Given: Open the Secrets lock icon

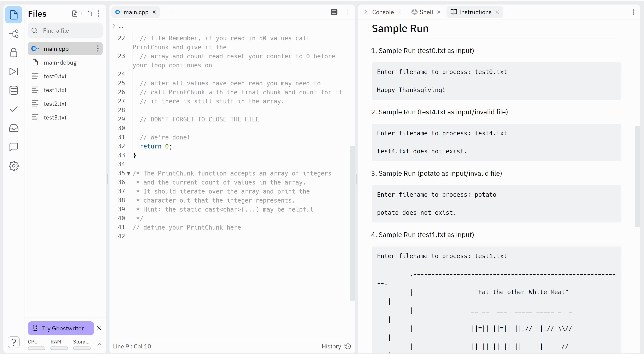Looking at the screenshot, I should [14, 53].
